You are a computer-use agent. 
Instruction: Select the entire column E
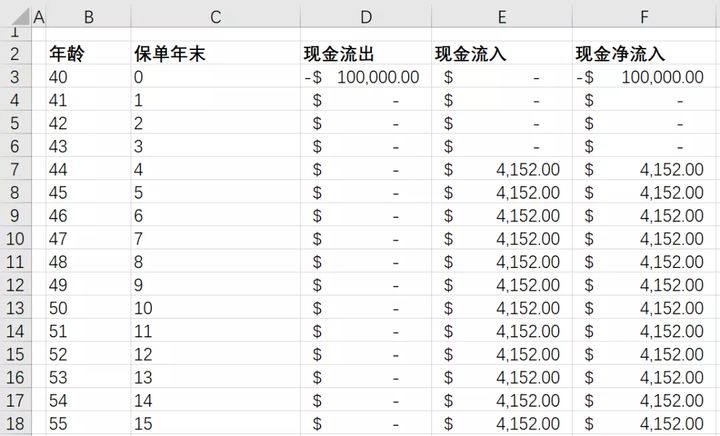pos(500,17)
